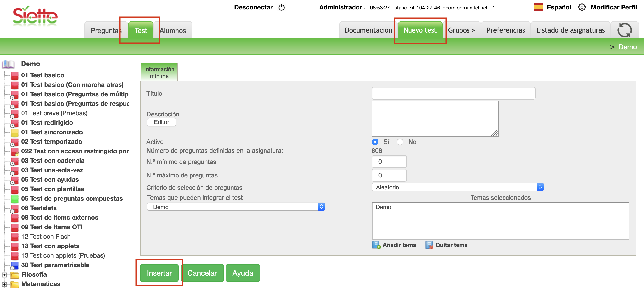
Task: Switch to the Preguntas tab
Action: click(x=105, y=31)
